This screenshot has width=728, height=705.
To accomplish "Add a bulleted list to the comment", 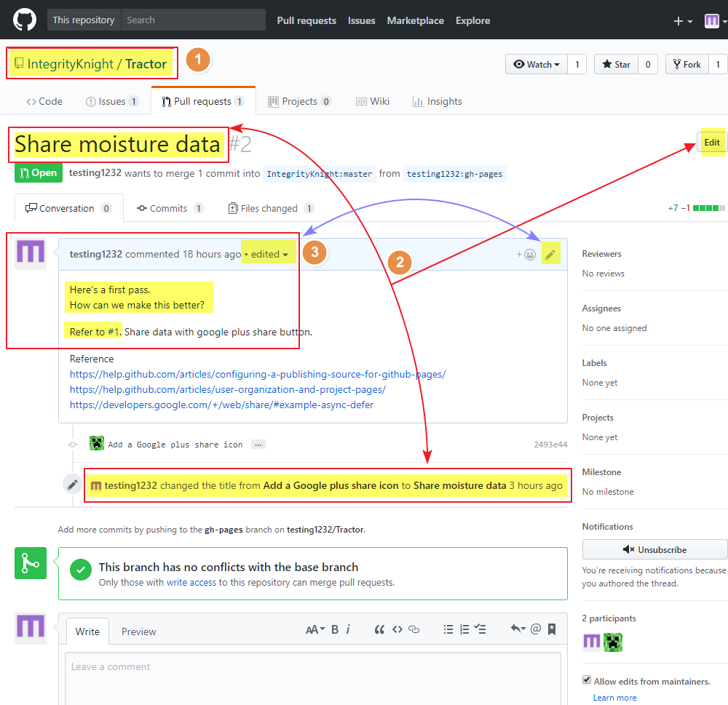I will 448,630.
